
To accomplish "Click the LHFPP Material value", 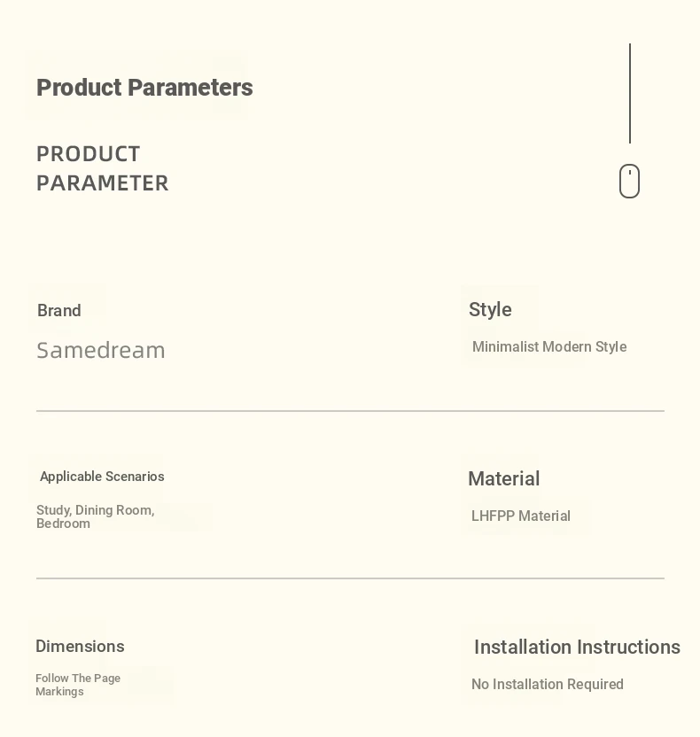I will tap(521, 516).
